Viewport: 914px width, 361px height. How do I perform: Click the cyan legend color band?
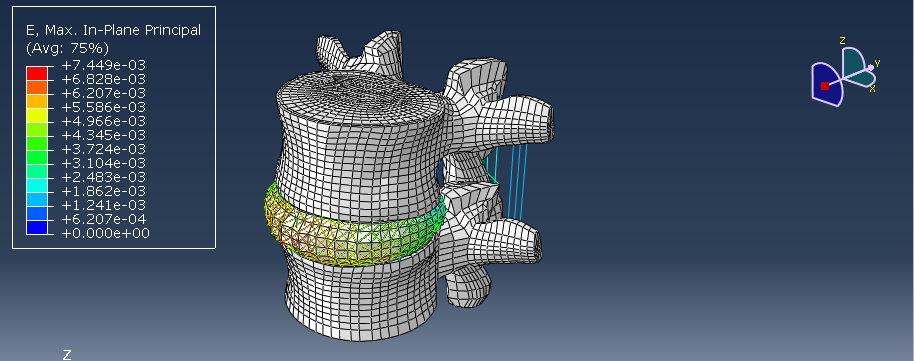point(37,185)
